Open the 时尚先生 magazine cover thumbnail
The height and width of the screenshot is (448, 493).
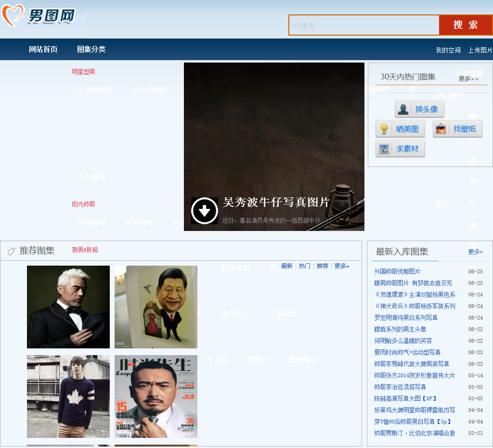pos(156,397)
